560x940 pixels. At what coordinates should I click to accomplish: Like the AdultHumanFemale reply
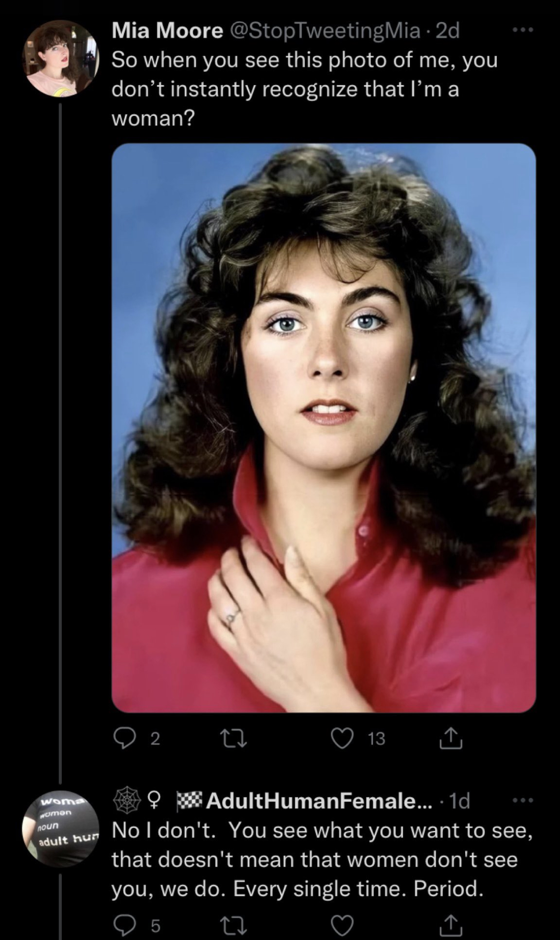342,926
